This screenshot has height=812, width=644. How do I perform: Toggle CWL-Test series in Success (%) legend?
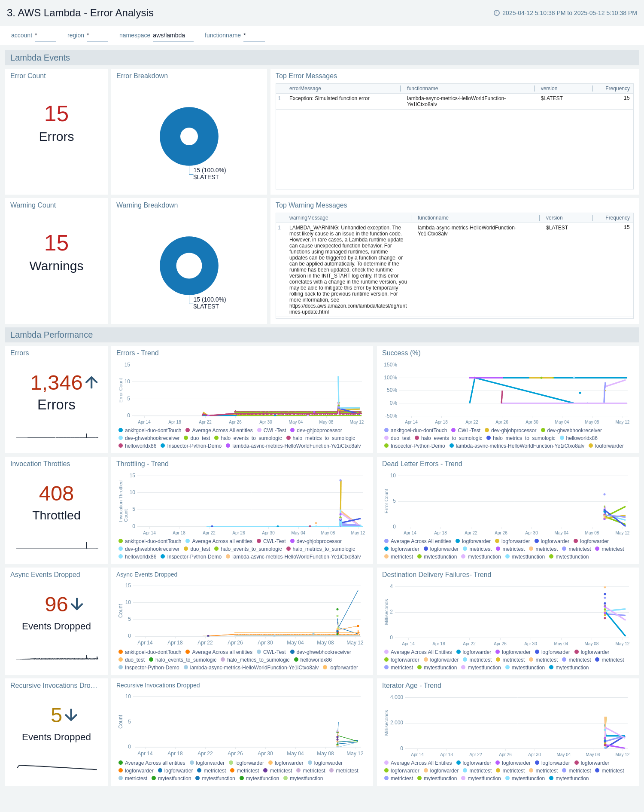[469, 430]
